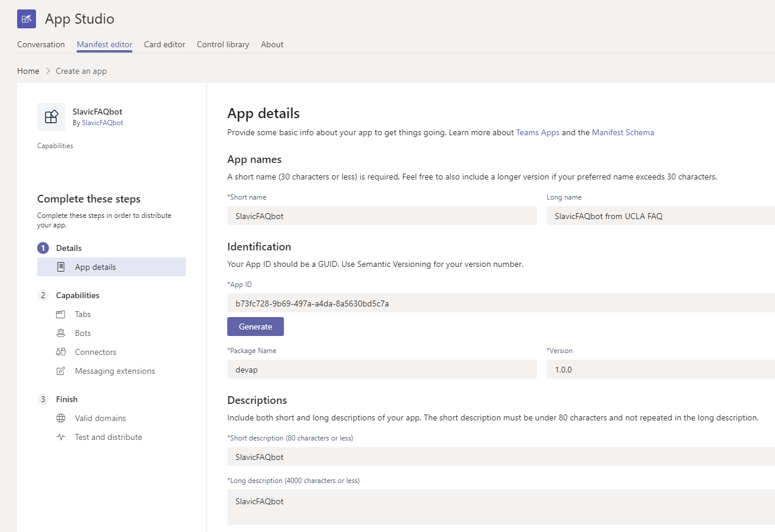The width and height of the screenshot is (775, 532).
Task: Click the SlavicFAQbot app tile icon
Action: pos(51,117)
